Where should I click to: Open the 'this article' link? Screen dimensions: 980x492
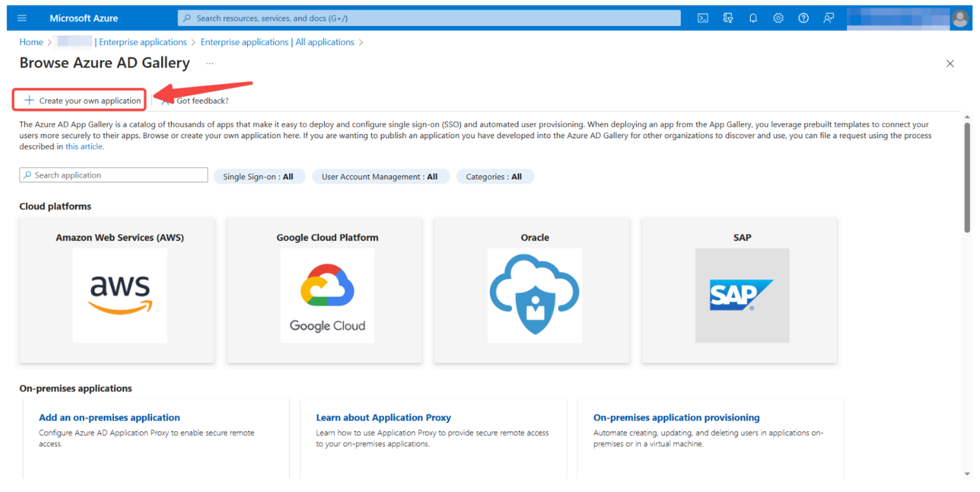coord(85,147)
